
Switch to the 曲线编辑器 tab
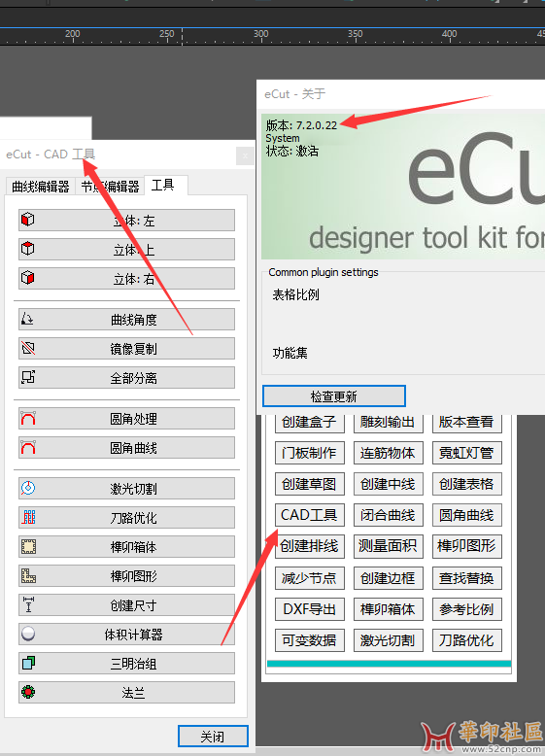point(41,187)
